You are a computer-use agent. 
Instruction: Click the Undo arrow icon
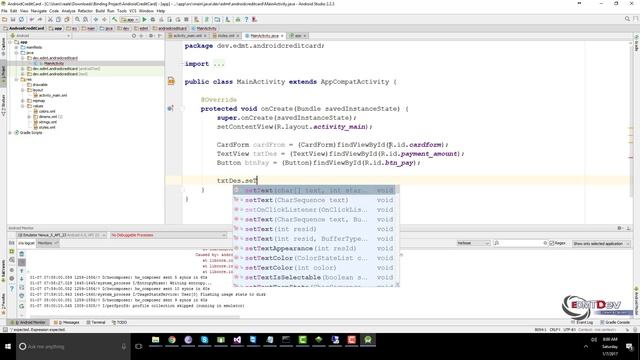(x=32, y=19)
